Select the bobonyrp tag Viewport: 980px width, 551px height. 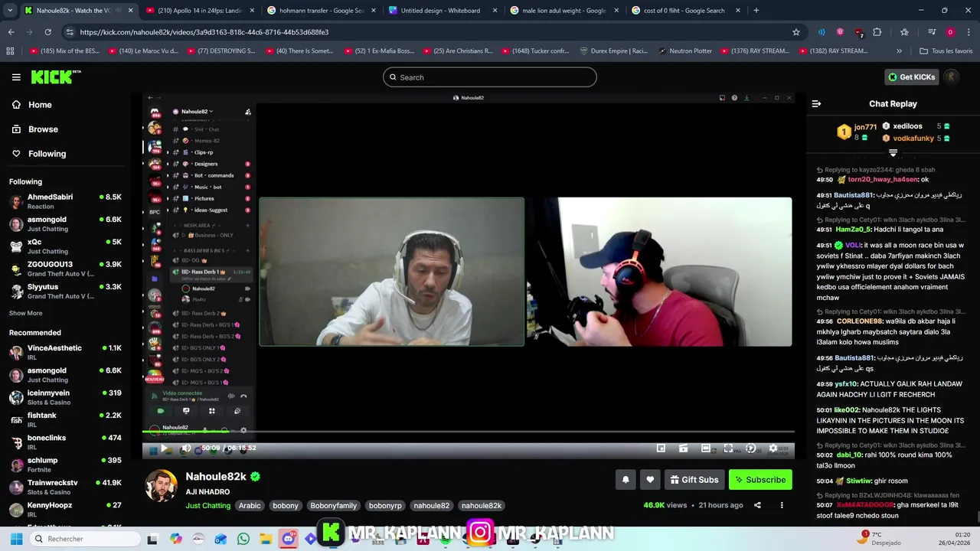coord(385,505)
